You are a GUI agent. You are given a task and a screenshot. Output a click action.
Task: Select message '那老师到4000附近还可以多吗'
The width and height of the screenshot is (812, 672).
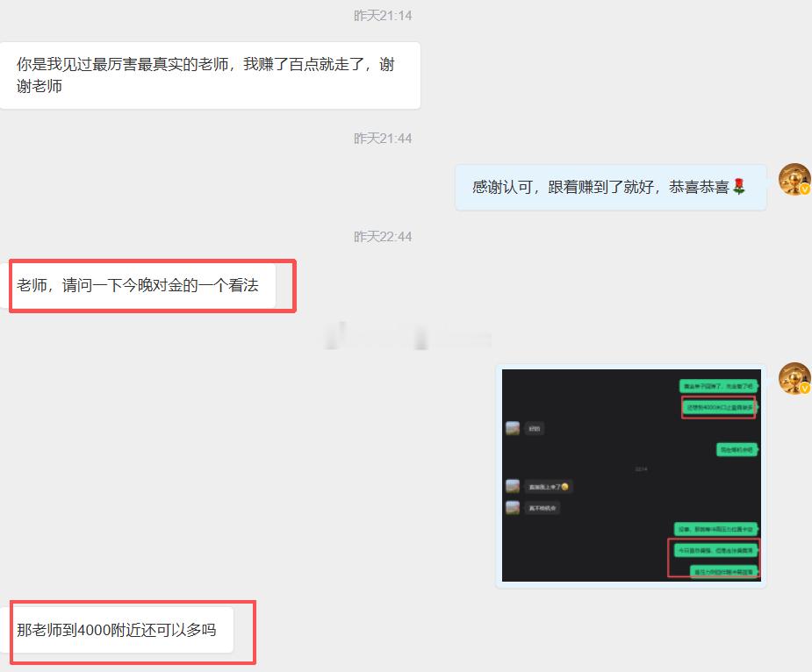(x=117, y=630)
